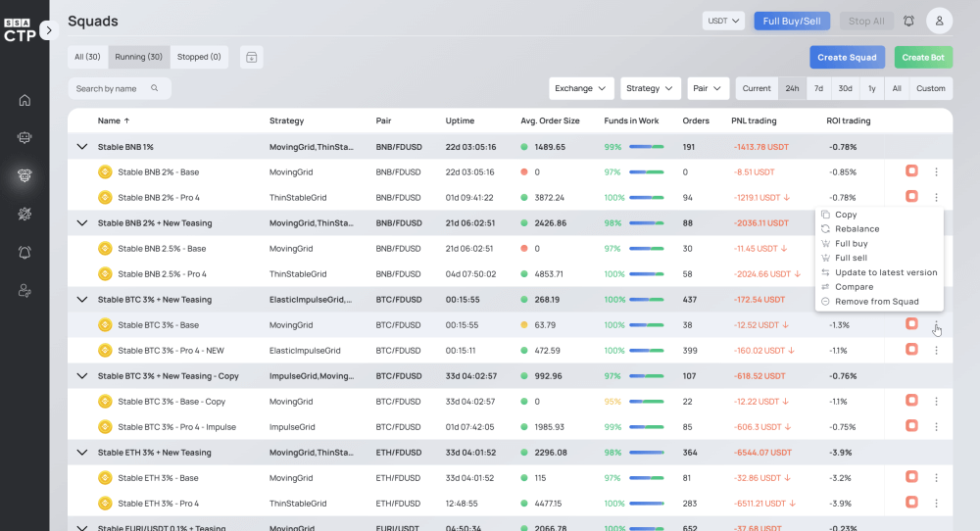980x531 pixels.
Task: Open the Exchange filter dropdown
Action: 580,88
